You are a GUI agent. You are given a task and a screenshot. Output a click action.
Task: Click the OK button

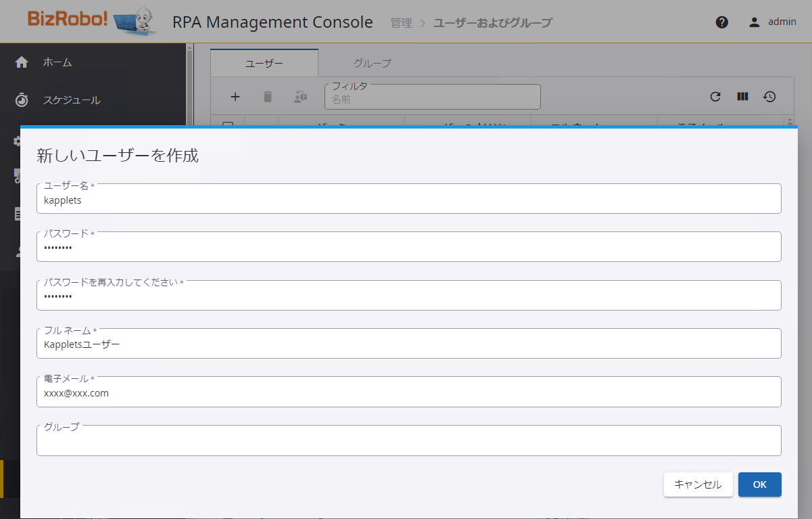coord(760,484)
